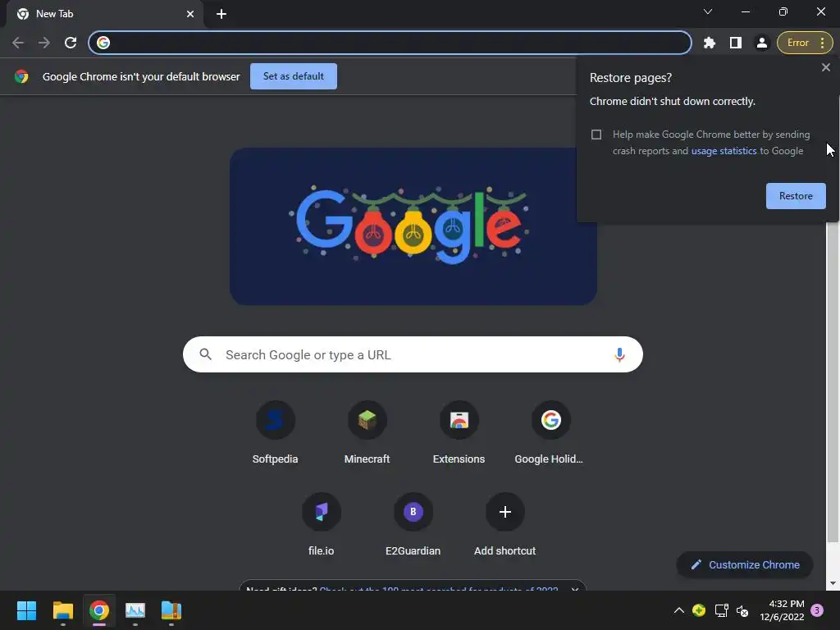Select the New Tab tab
840x630 pixels.
[104, 14]
